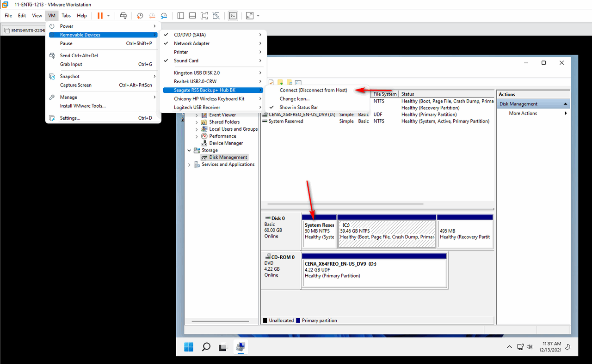Expand Local Users and Groups node
This screenshot has height=364, width=592.
(x=197, y=129)
